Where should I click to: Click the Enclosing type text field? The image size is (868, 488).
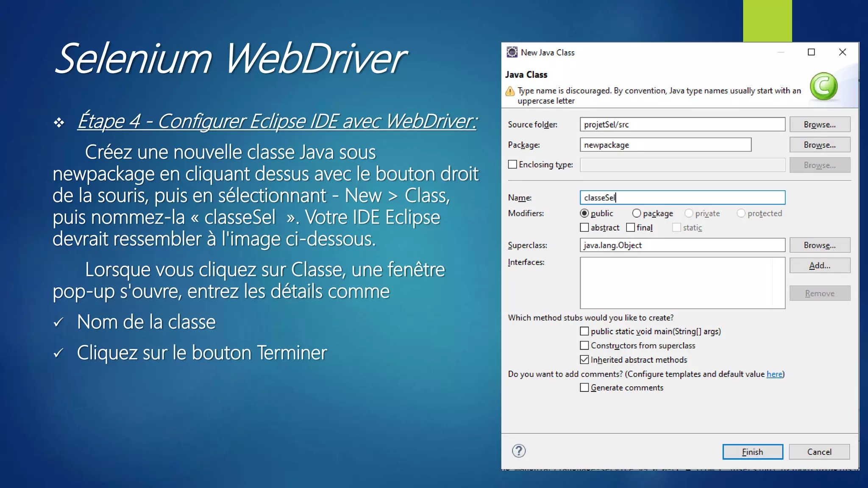[x=682, y=165]
